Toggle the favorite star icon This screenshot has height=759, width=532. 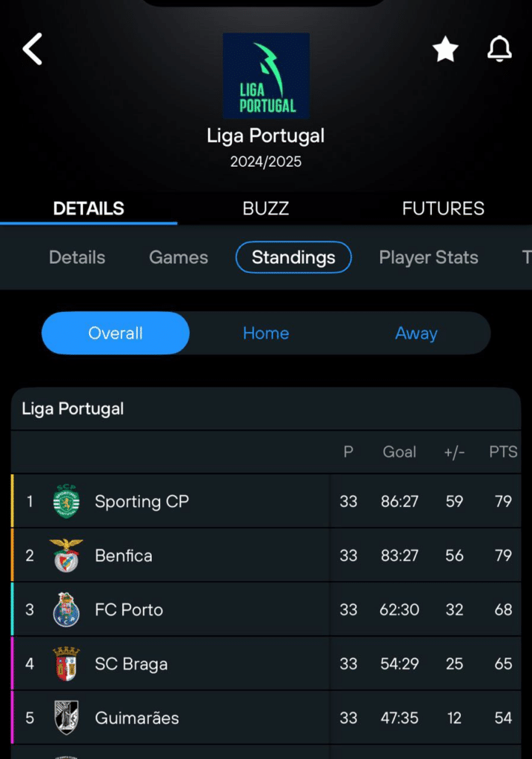(x=445, y=50)
